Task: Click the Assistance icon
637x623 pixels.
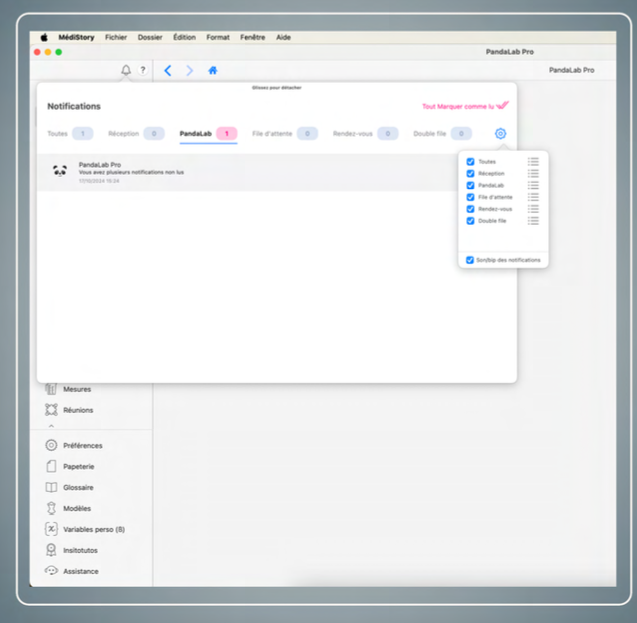Action: click(51, 571)
